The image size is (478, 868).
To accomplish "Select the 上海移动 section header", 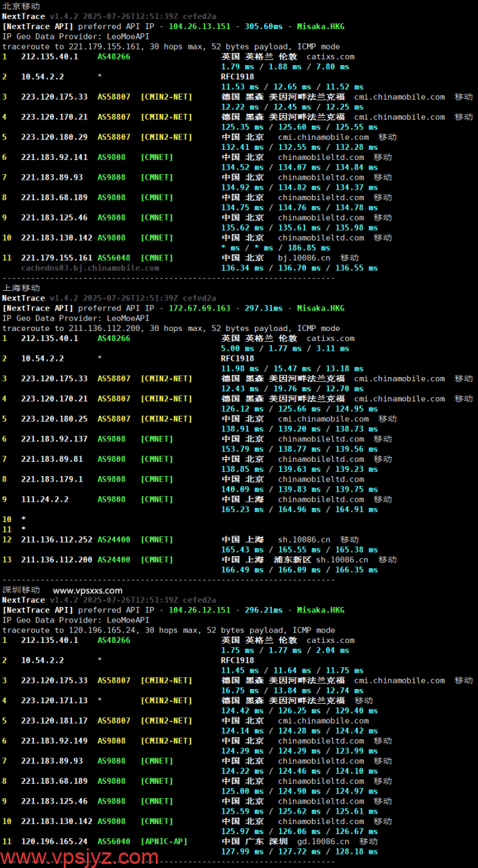I will (x=21, y=288).
